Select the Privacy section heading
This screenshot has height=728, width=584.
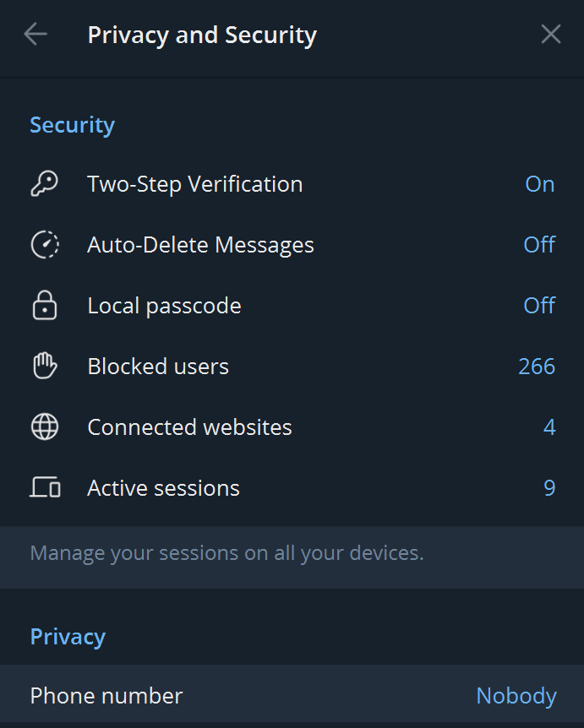point(68,635)
